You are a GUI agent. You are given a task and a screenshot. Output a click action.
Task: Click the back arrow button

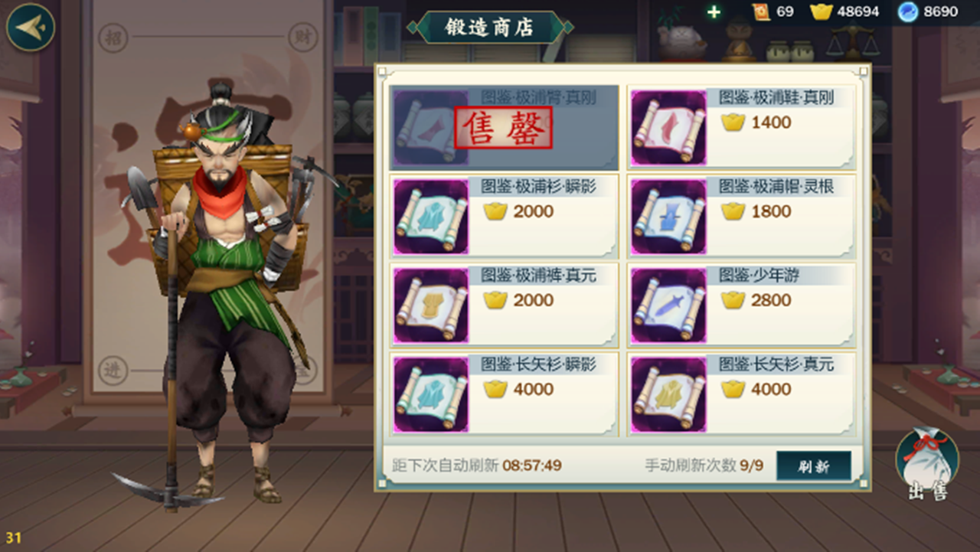coord(31,28)
